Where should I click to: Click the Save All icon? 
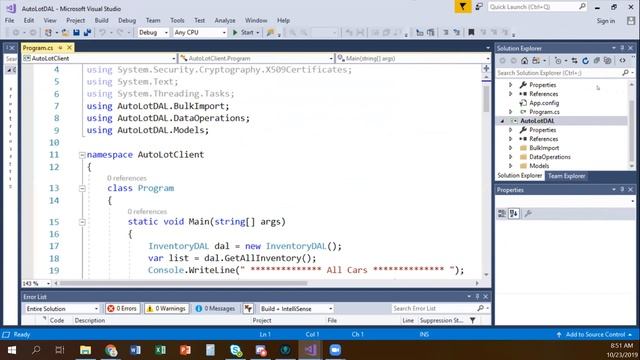[87, 33]
